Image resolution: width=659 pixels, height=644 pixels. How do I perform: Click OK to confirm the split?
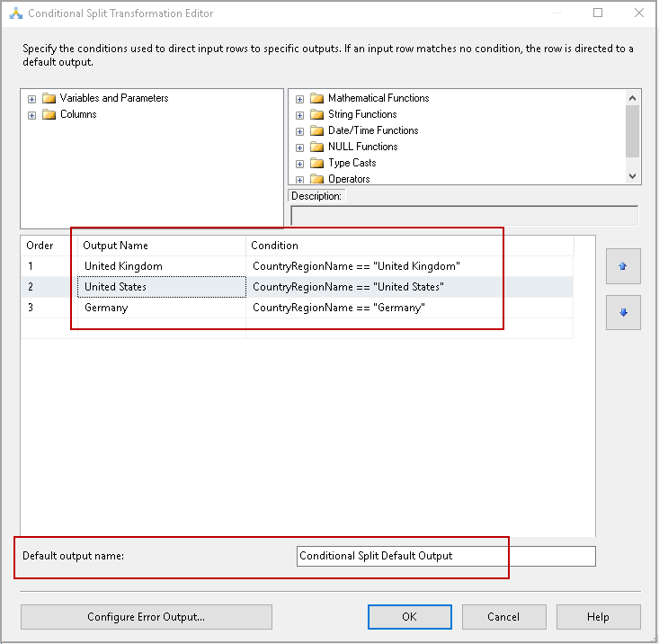tap(410, 617)
